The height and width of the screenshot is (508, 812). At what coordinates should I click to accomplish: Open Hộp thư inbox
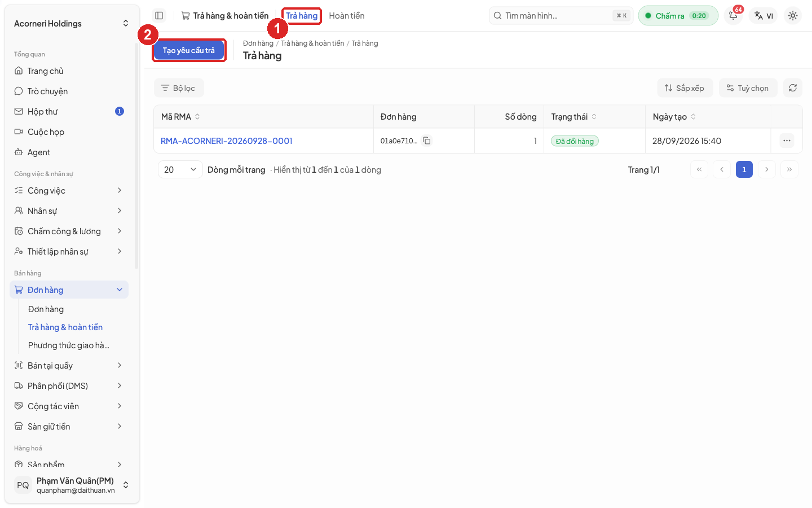69,112
